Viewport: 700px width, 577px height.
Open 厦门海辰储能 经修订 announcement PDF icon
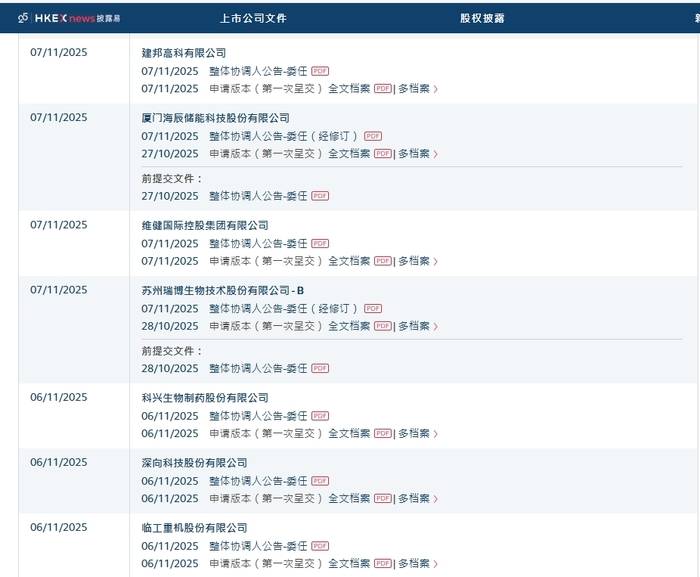373,136
